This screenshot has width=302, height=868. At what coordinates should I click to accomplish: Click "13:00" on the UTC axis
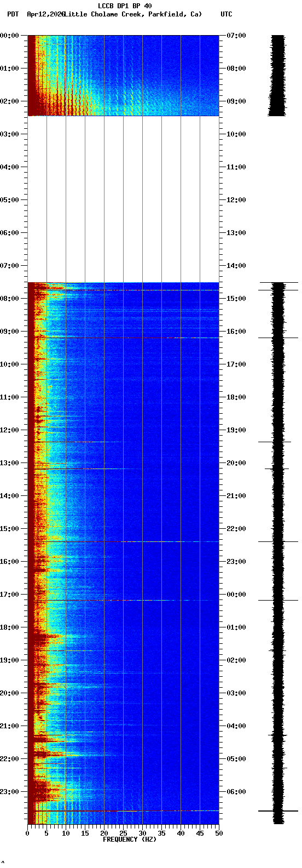tap(236, 233)
